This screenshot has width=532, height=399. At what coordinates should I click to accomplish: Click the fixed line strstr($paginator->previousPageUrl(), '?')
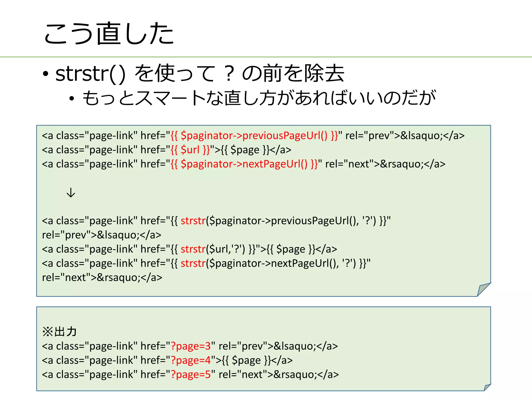tap(216, 221)
